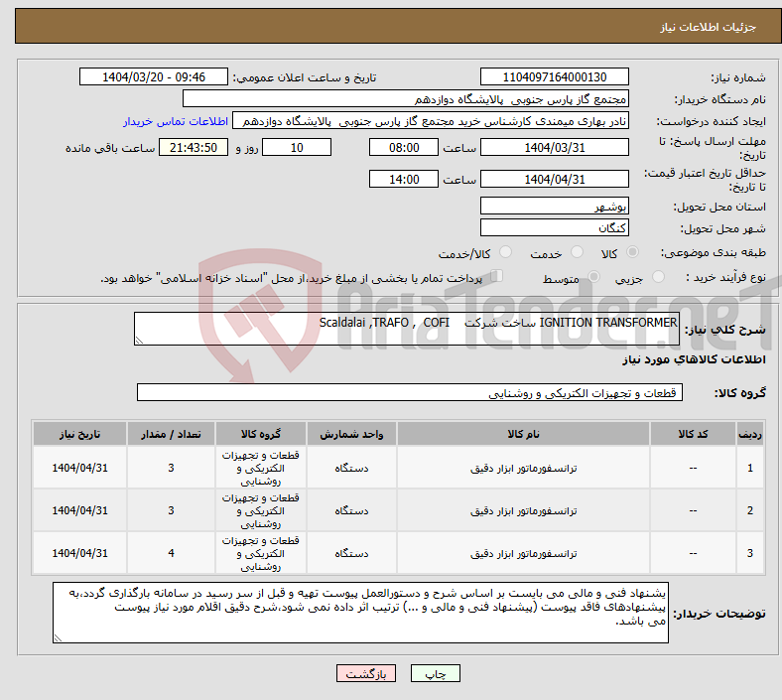782x700 pixels.
Task: Click the unit دستگاه in row 1
Action: pyautogui.click(x=351, y=468)
